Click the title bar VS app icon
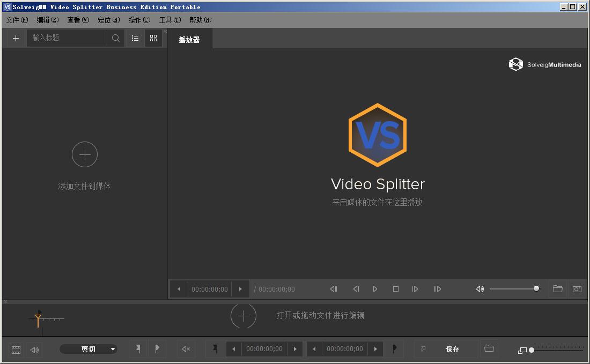This screenshot has width=590, height=364. pos(8,7)
